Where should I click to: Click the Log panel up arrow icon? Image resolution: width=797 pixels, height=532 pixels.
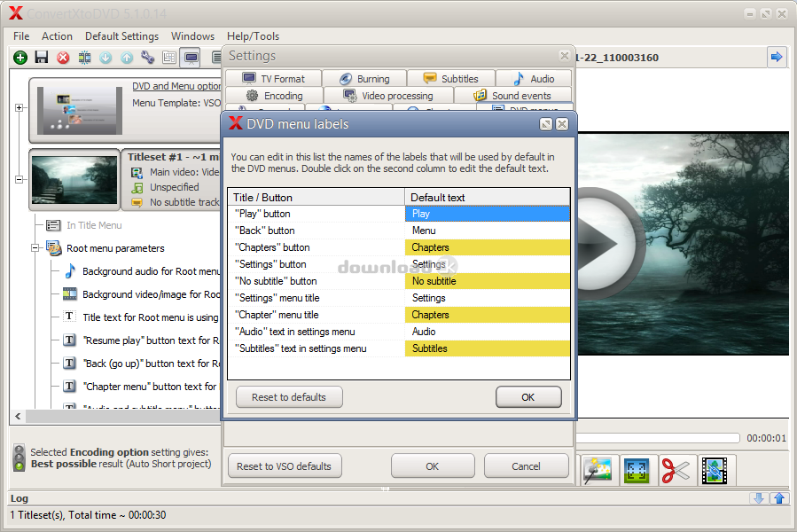coord(780,498)
